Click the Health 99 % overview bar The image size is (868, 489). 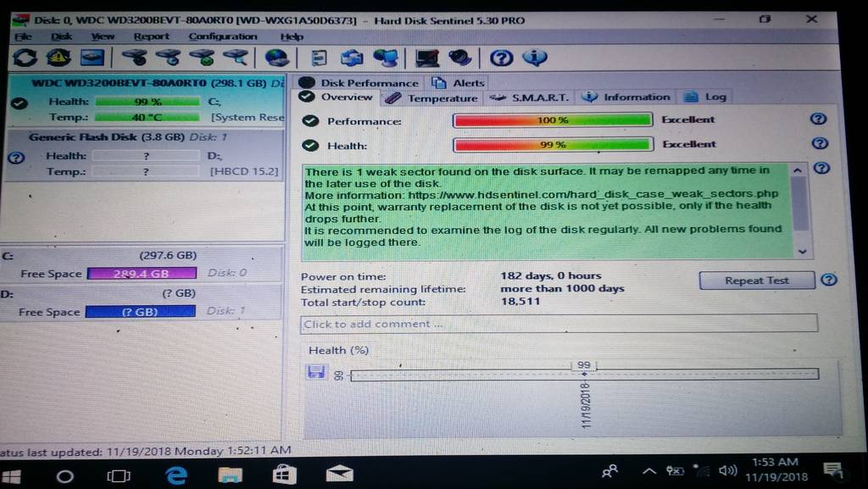pyautogui.click(x=553, y=145)
